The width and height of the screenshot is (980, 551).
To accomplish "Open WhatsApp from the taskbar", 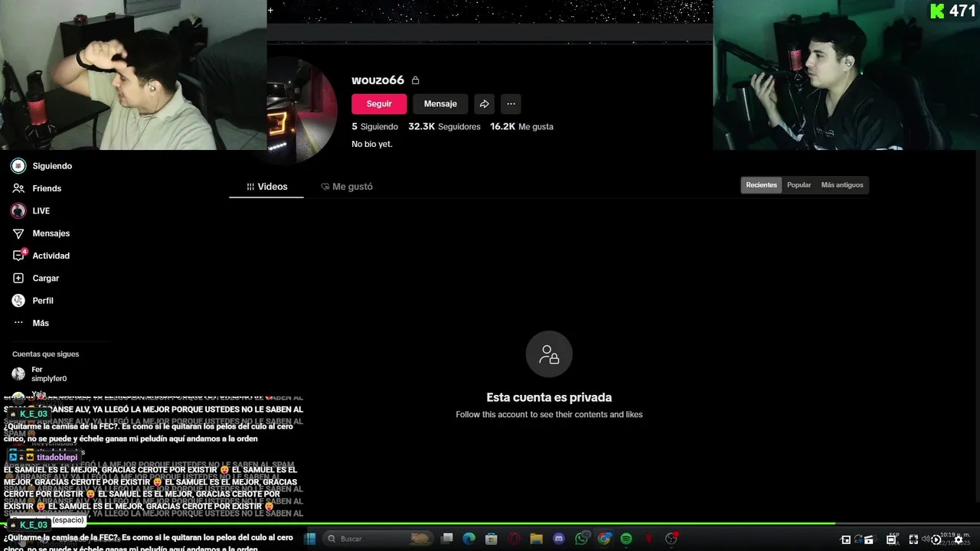I will click(582, 539).
